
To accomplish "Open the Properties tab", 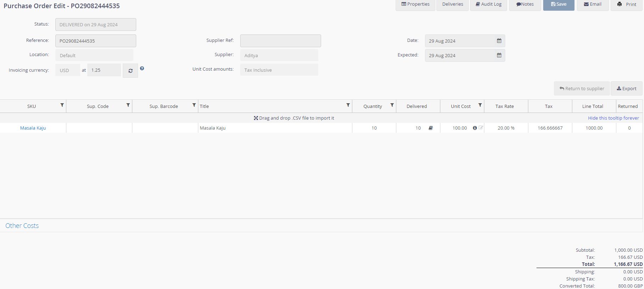I will (x=415, y=5).
